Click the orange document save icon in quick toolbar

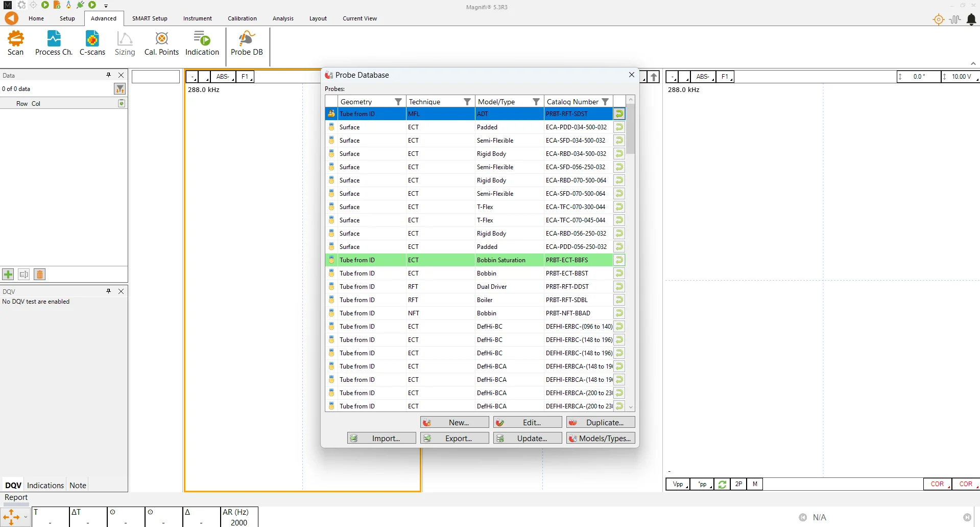tap(57, 5)
